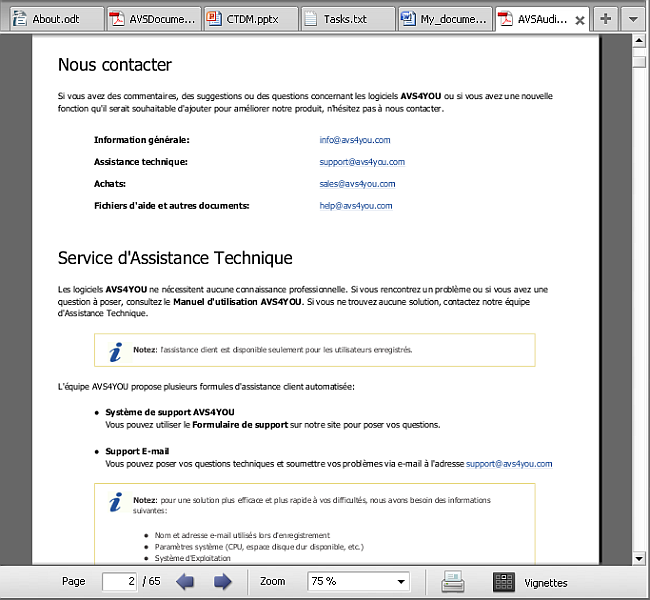This screenshot has height=600, width=650.
Task: Click the My_docume... Word icon
Action: [x=408, y=19]
